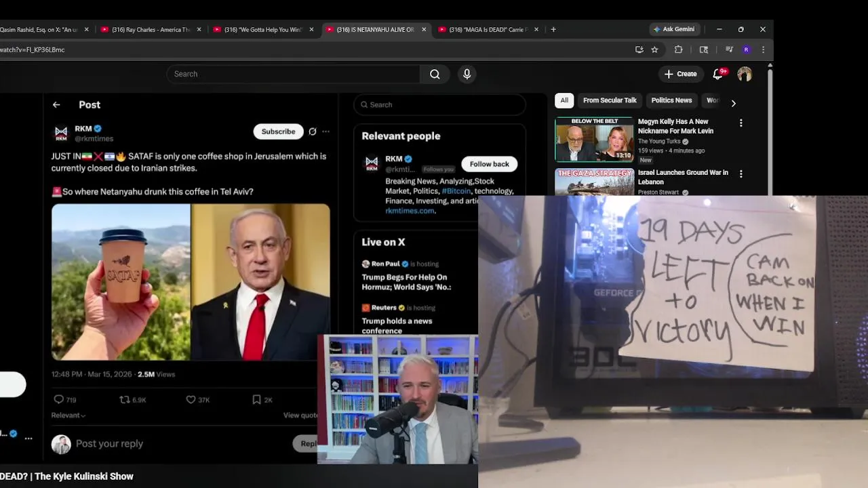This screenshot has width=868, height=488.
Task: Click the search tabs icon beside extensions
Action: [x=704, y=49]
